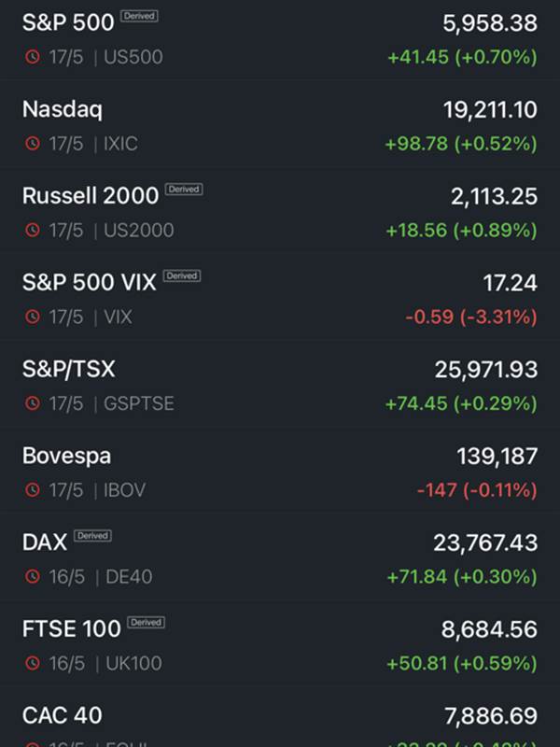Tap the clock icon in S&P/TSX row
The width and height of the screenshot is (560, 747).
(x=33, y=403)
